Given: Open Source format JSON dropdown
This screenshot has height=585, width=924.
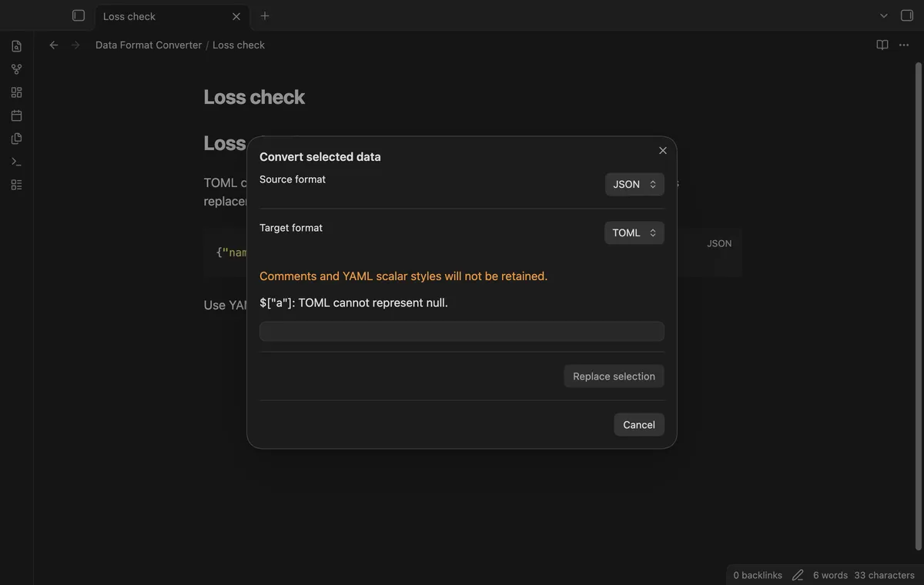Looking at the screenshot, I should click(634, 184).
